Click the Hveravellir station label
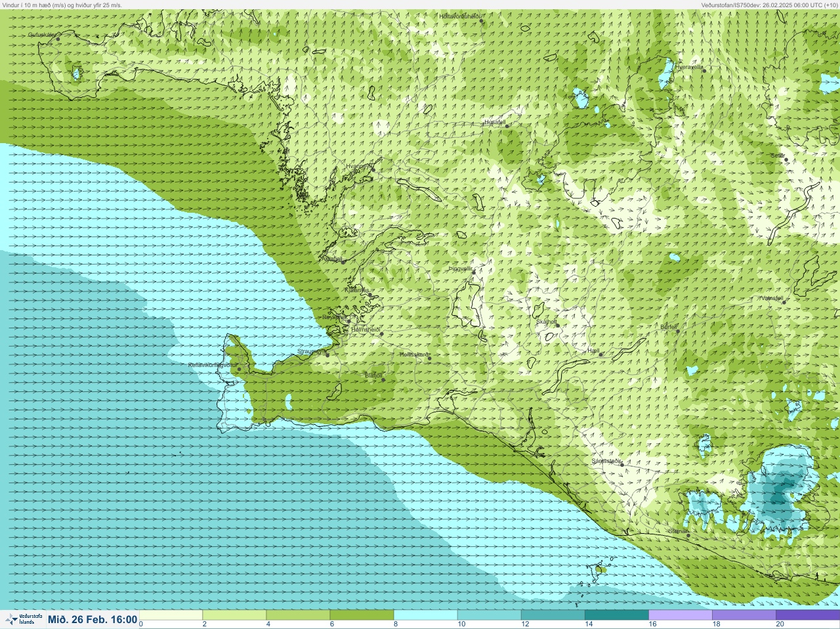The width and height of the screenshot is (840, 629). (x=689, y=67)
